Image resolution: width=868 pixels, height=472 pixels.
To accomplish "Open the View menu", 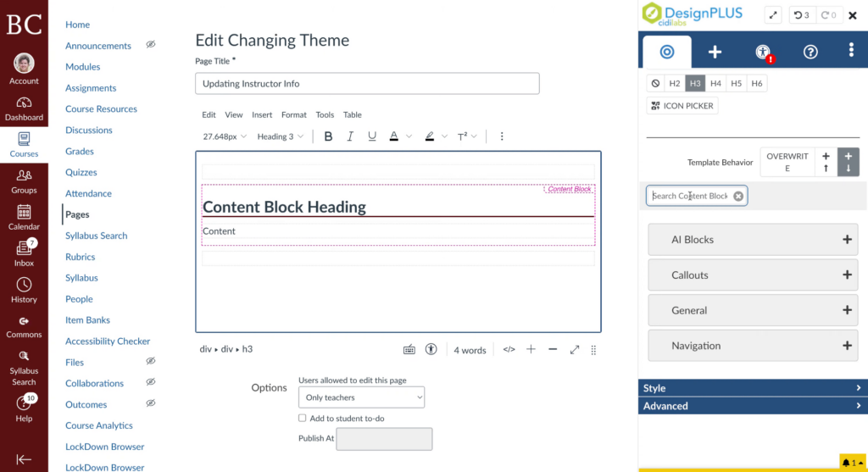I will pyautogui.click(x=234, y=114).
